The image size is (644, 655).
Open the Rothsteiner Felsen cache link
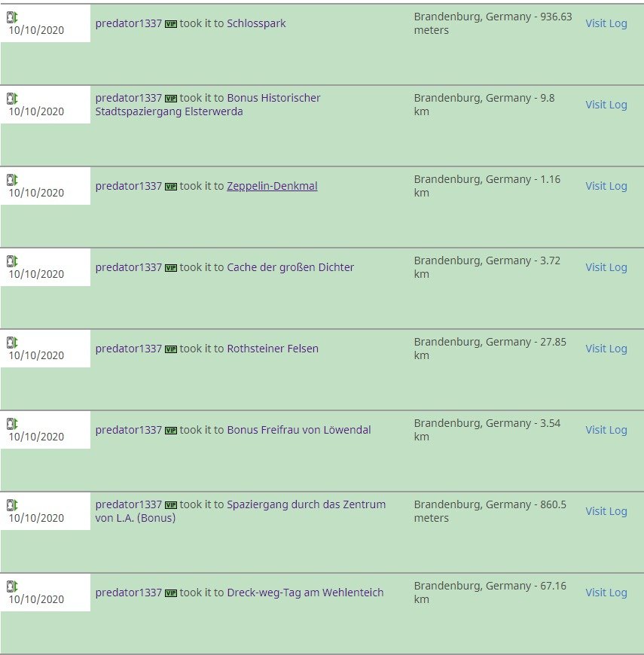click(273, 349)
